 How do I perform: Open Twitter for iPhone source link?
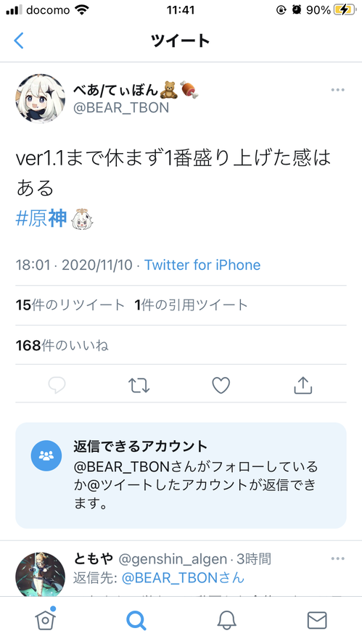(202, 265)
